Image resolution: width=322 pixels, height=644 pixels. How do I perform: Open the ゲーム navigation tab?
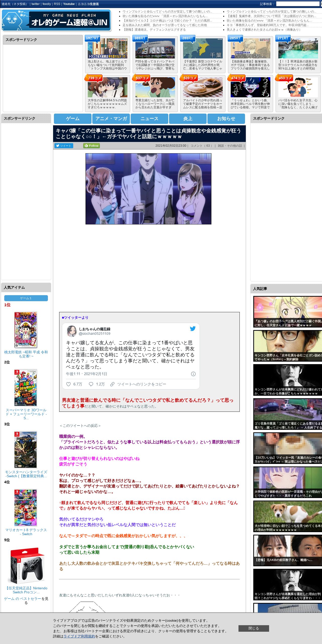(73, 119)
